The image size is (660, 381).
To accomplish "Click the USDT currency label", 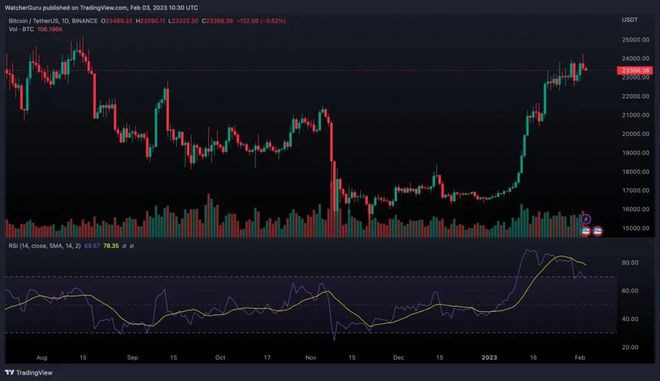I will coord(629,20).
